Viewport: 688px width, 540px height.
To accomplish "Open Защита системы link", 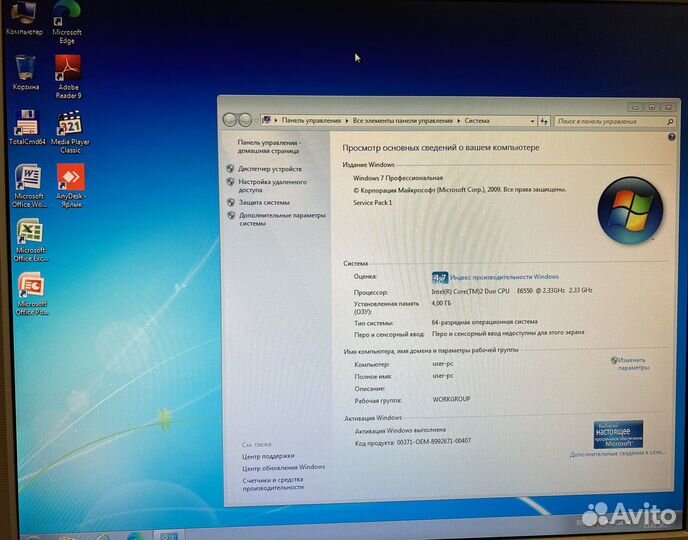I will point(264,202).
